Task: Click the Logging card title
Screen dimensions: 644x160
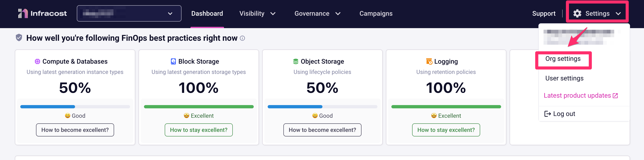Action: 446,61
